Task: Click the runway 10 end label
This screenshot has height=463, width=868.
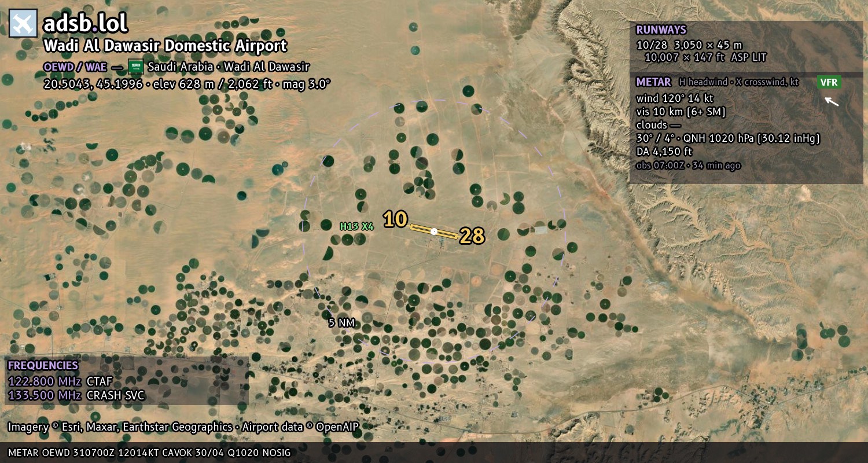Action: coord(395,219)
